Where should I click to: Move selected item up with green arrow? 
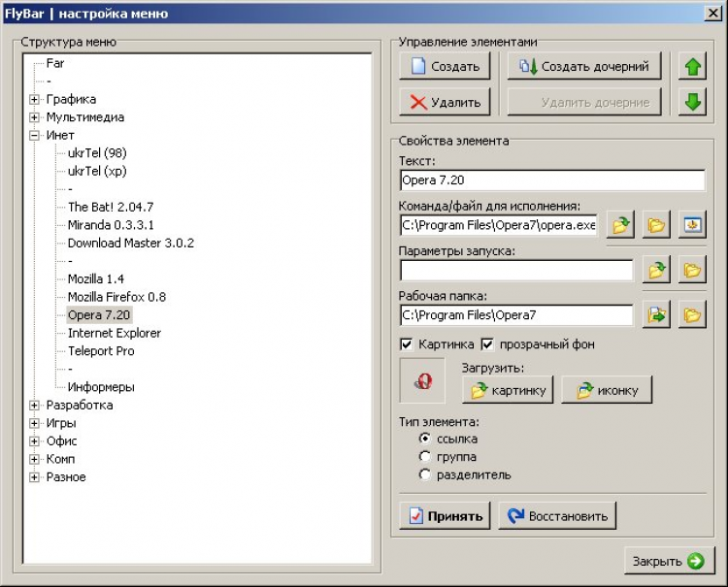(x=692, y=66)
